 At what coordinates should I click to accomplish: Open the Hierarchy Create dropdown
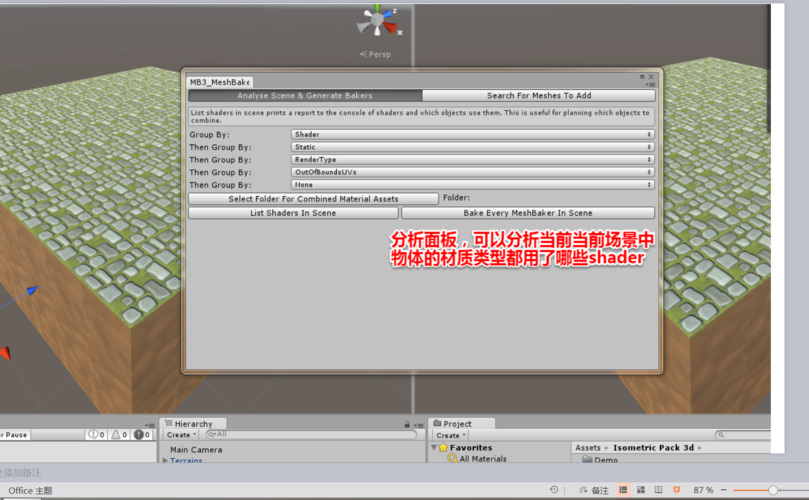click(x=181, y=435)
